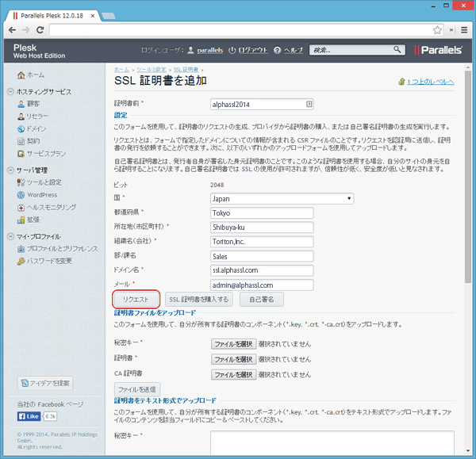
Task: Choose a file for CA 証明書
Action: [x=233, y=375]
